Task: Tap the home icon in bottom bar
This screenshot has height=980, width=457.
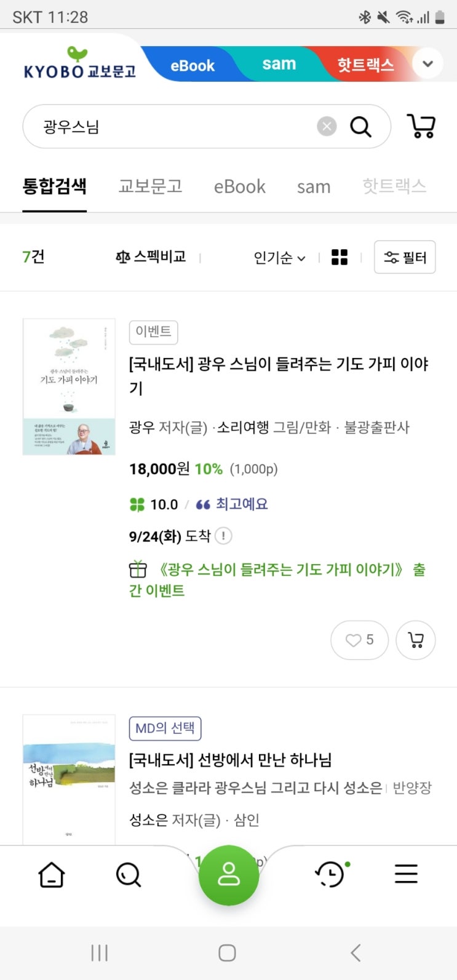Action: point(52,874)
